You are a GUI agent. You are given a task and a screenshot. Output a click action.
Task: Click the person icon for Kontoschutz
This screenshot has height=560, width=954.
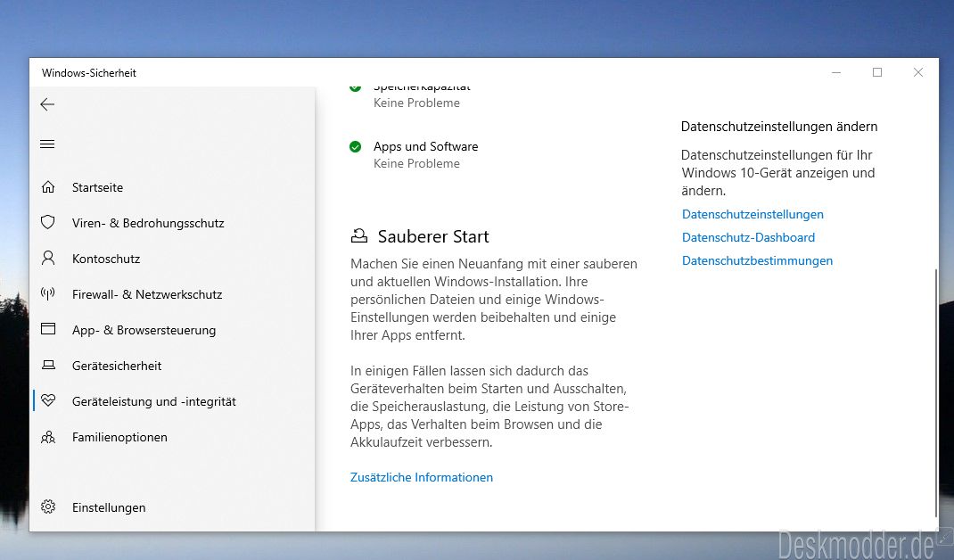click(48, 258)
